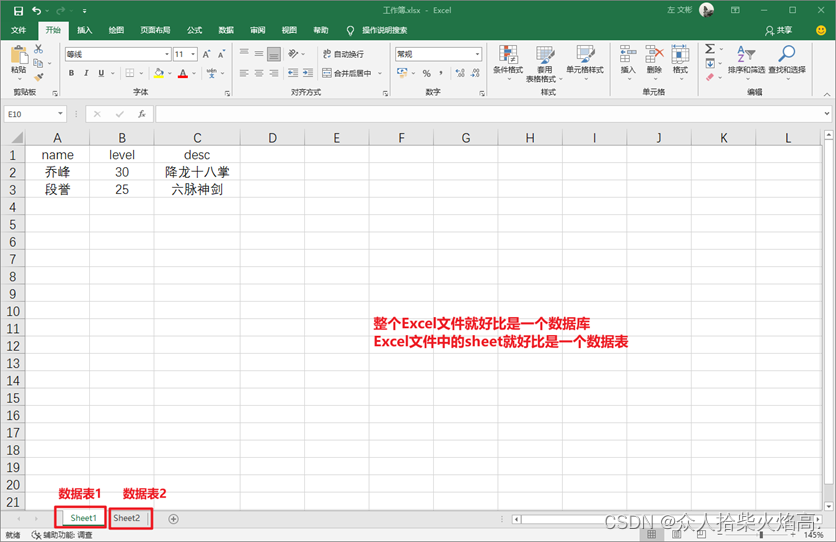Click the AutoSum sigma icon

pos(710,49)
